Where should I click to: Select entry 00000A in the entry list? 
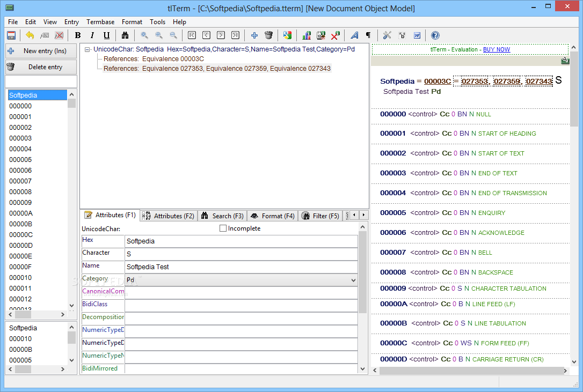(x=21, y=213)
